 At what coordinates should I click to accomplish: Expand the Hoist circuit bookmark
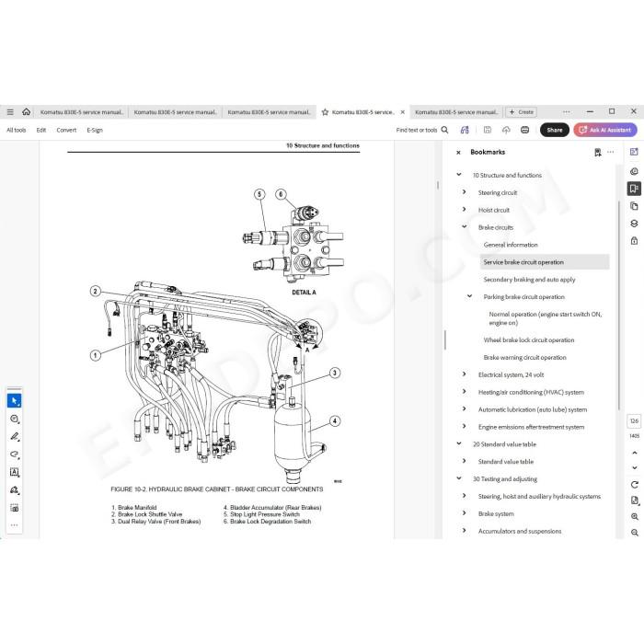pos(464,210)
